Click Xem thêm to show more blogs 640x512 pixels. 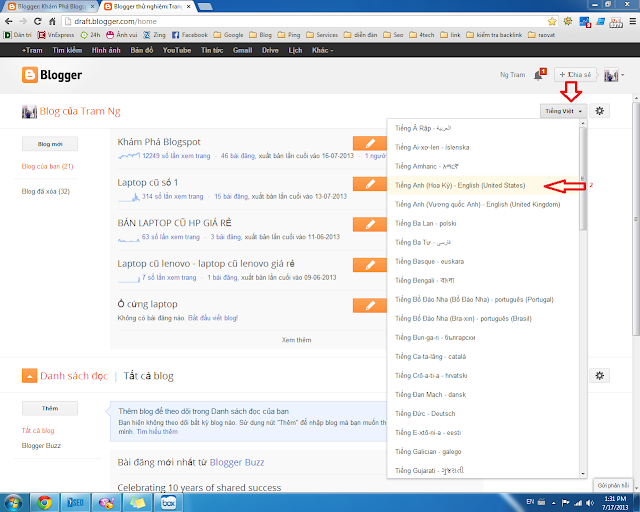tap(296, 340)
